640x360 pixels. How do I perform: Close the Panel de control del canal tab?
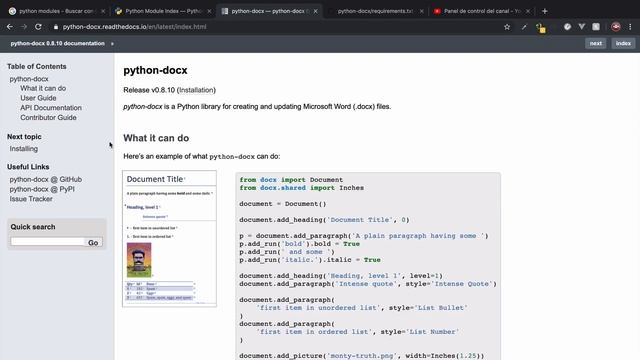click(528, 11)
